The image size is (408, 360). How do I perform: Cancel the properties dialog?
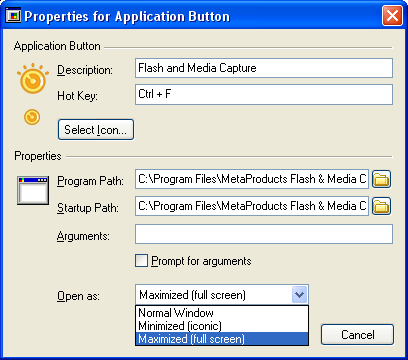[357, 335]
